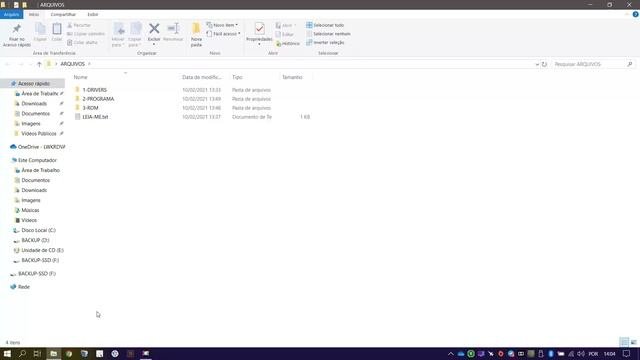Open Mover para dropdown

click(x=118, y=34)
